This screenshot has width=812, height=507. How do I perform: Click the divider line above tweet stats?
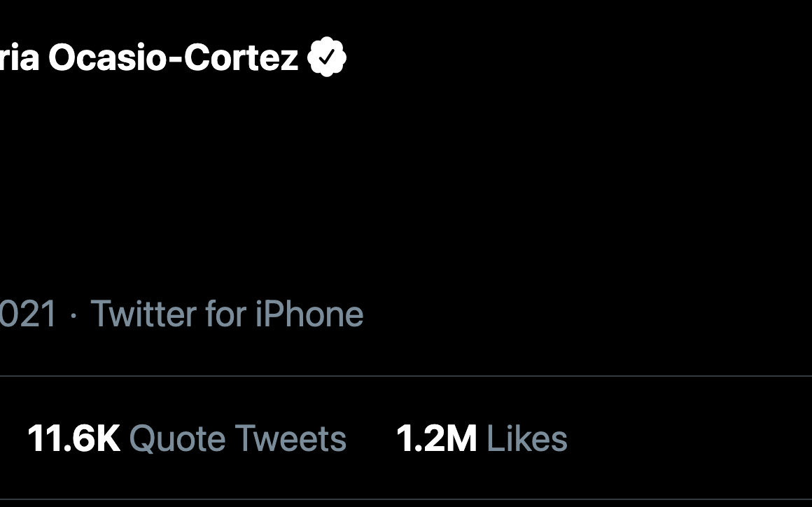point(406,376)
